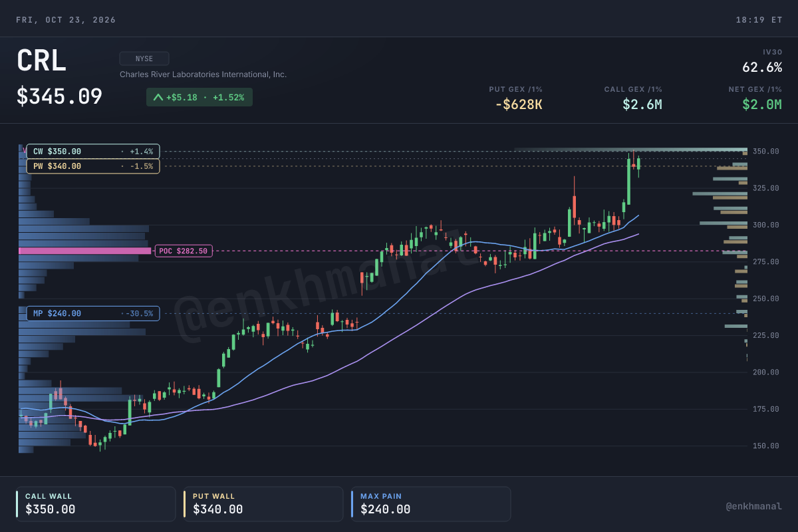Click the 175.00 price axis label

pos(766,409)
